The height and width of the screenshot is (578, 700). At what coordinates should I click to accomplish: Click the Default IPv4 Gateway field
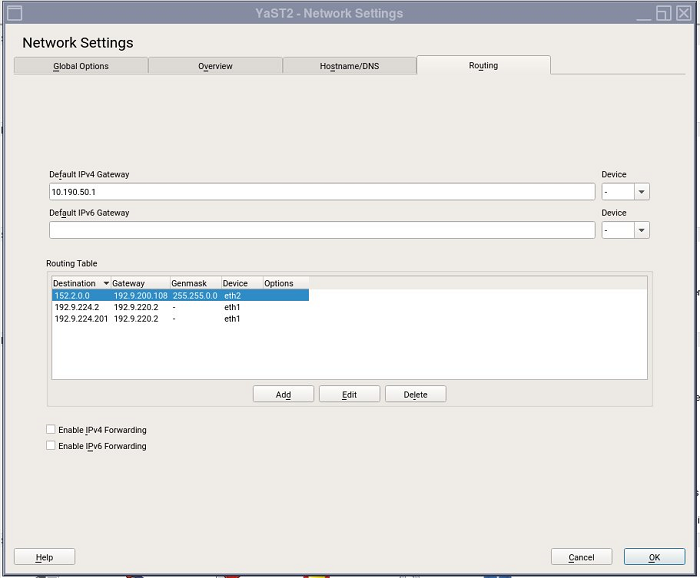click(322, 192)
